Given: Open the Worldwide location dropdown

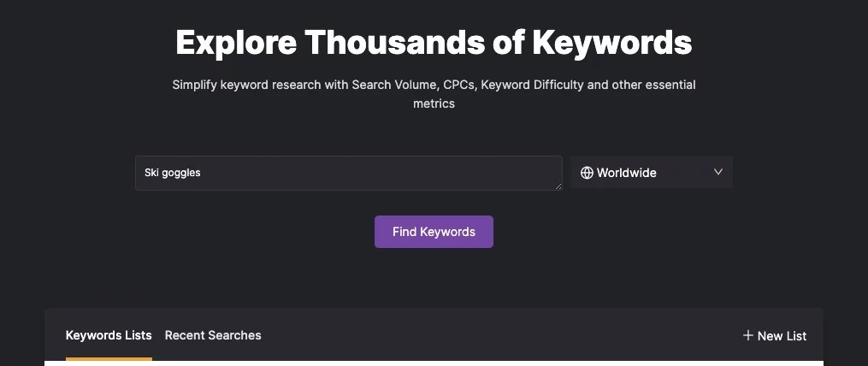Looking at the screenshot, I should (x=652, y=173).
